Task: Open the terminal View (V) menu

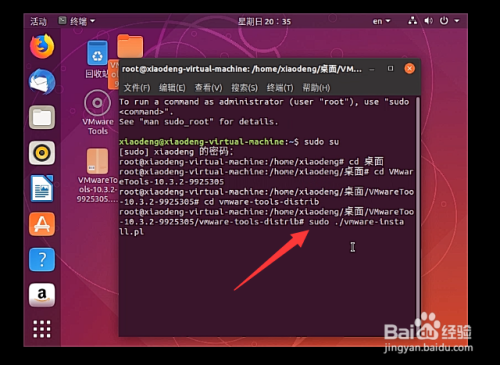Action: (208, 88)
